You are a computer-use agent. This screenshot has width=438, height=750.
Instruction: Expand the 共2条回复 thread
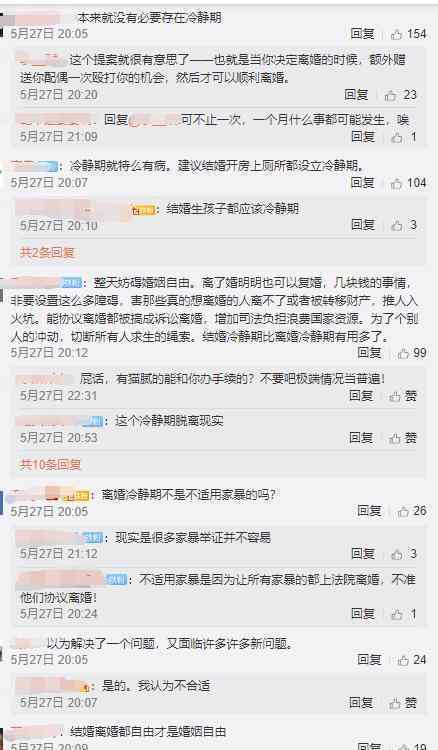pyautogui.click(x=47, y=253)
